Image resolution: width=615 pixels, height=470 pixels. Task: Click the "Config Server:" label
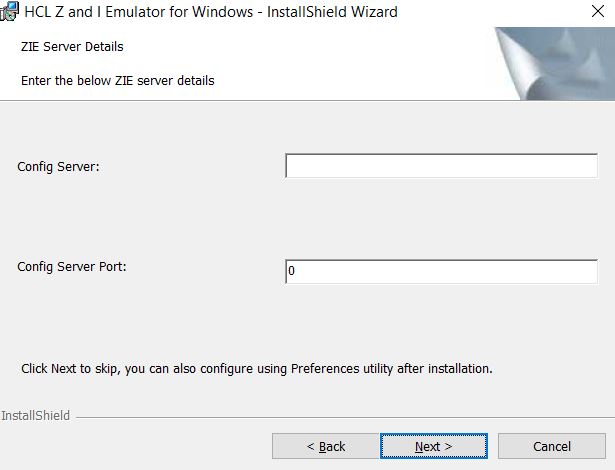tap(58, 167)
